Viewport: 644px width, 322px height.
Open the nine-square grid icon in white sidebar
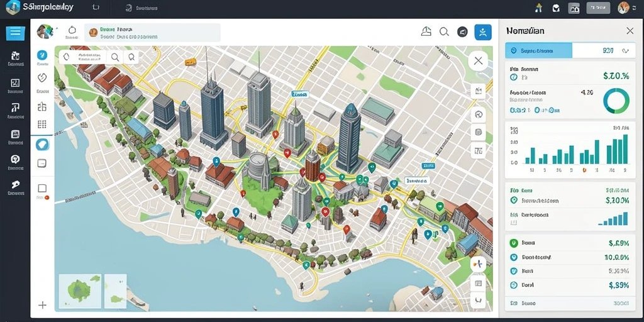pyautogui.click(x=42, y=124)
